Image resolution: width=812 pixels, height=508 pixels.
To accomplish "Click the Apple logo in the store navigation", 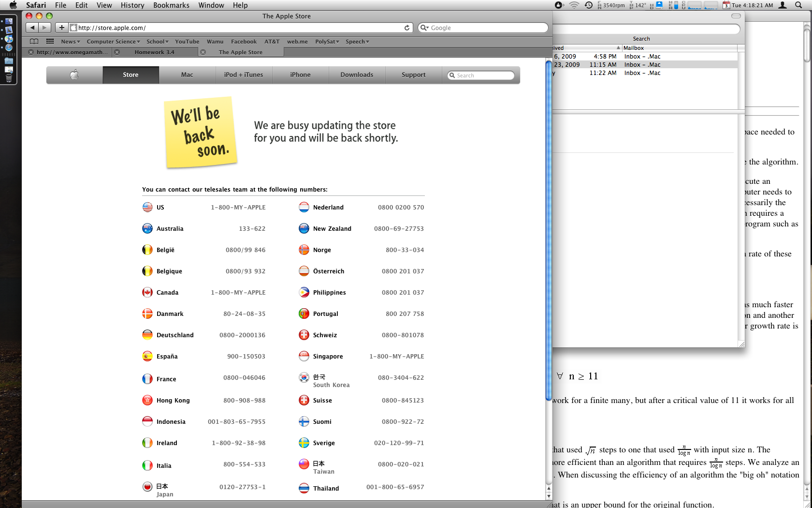I will [74, 75].
